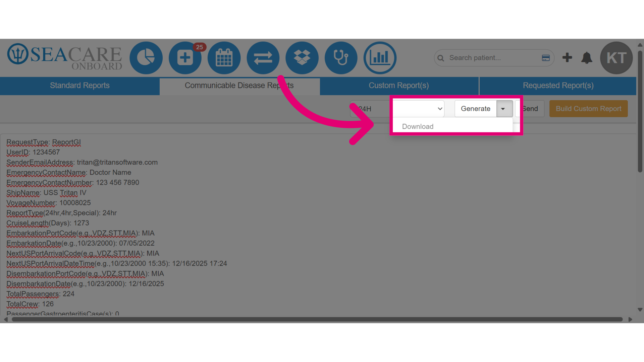This screenshot has width=644, height=362.
Task: Click the SeaCare Onboard logo
Action: 64,57
